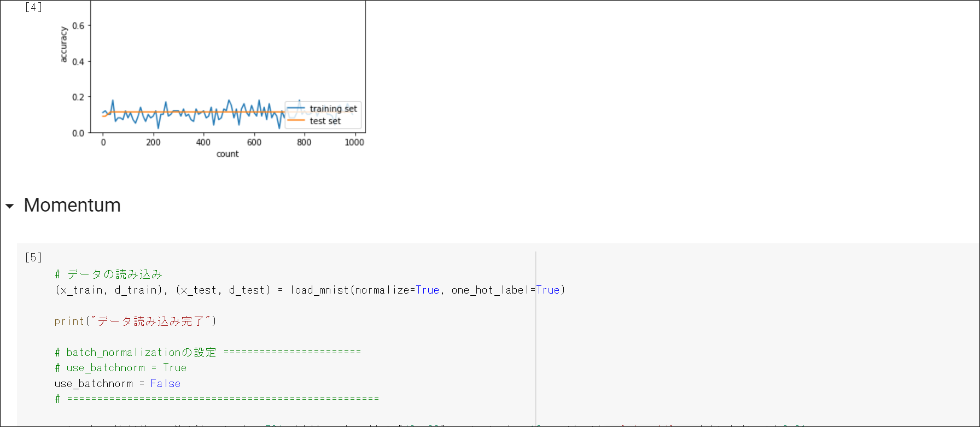
Task: Click the '# batch_normalizationの設定' comment line
Action: click(x=208, y=353)
